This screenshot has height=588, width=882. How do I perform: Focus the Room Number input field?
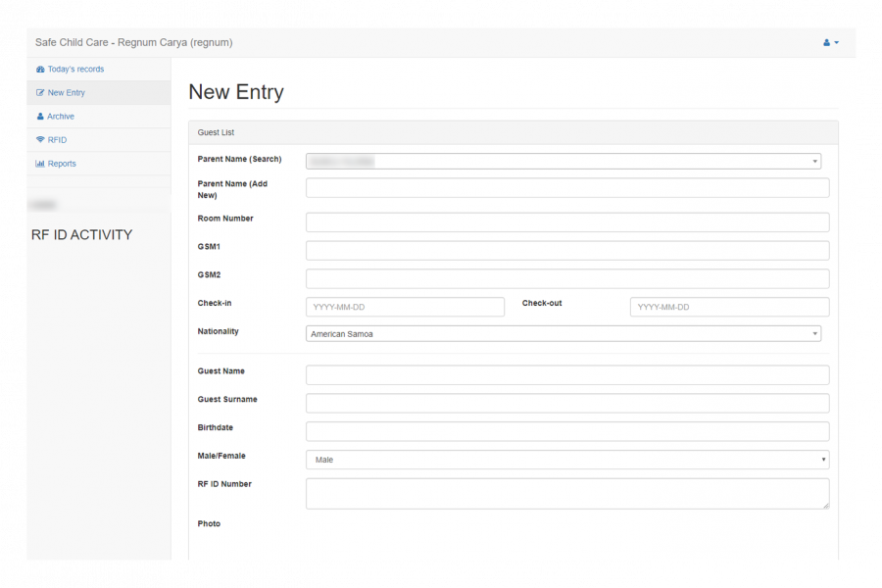click(567, 222)
